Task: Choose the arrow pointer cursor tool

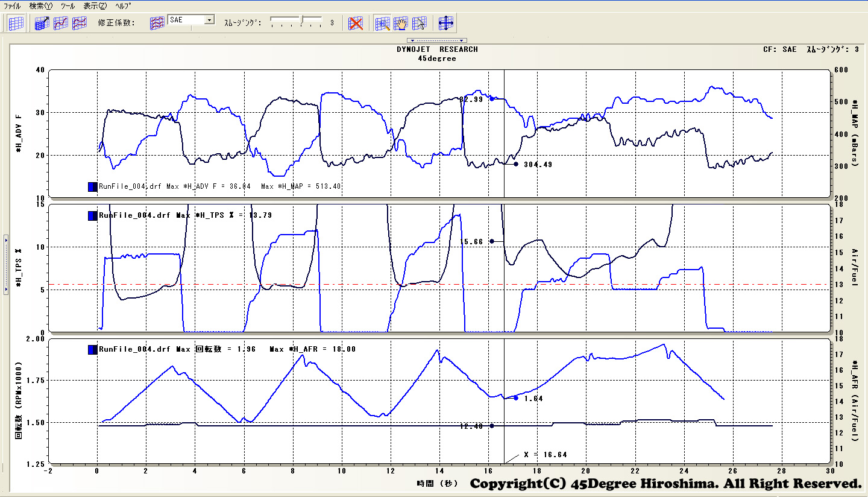Action: (420, 24)
